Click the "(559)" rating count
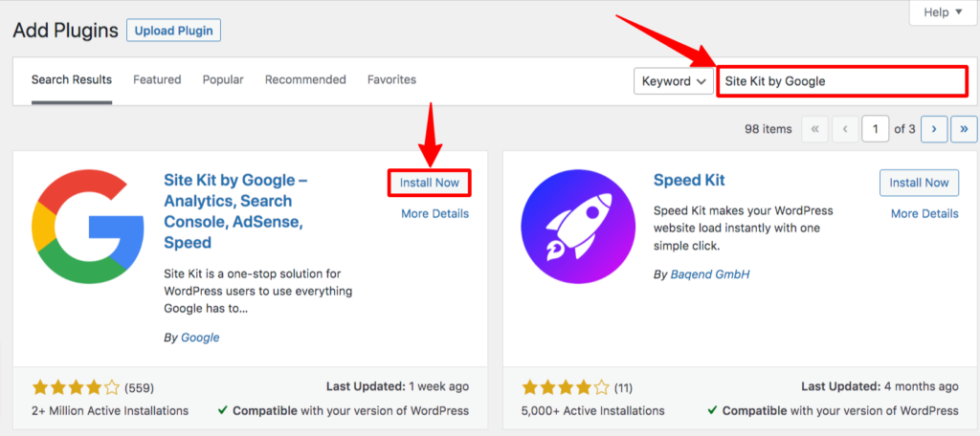This screenshot has width=980, height=436. point(140,388)
